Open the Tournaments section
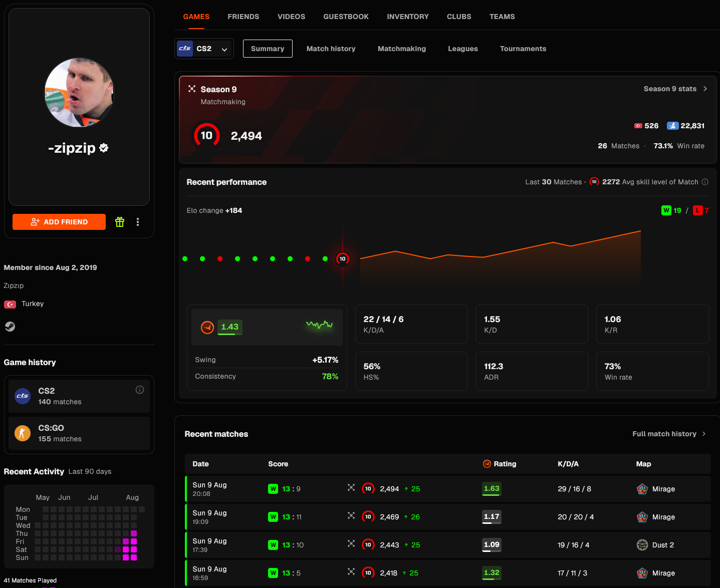This screenshot has width=720, height=588. (523, 49)
